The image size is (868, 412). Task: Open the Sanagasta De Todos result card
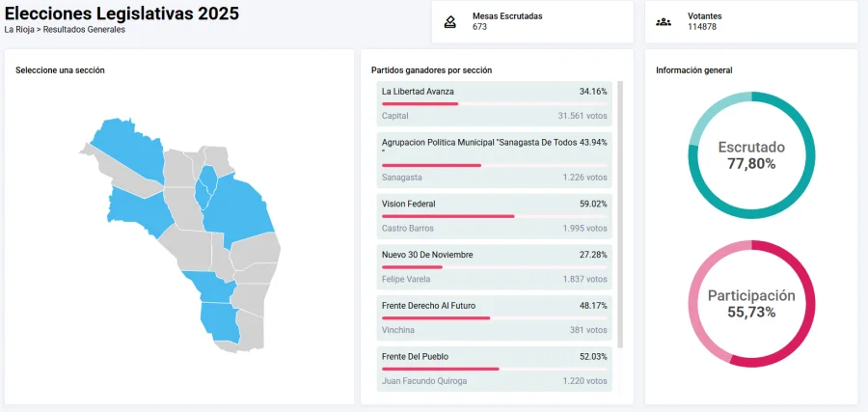pos(494,159)
